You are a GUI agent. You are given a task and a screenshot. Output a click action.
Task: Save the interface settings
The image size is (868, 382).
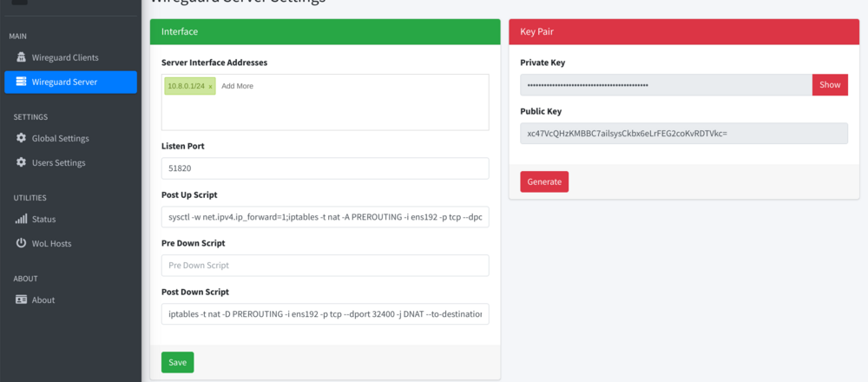178,362
